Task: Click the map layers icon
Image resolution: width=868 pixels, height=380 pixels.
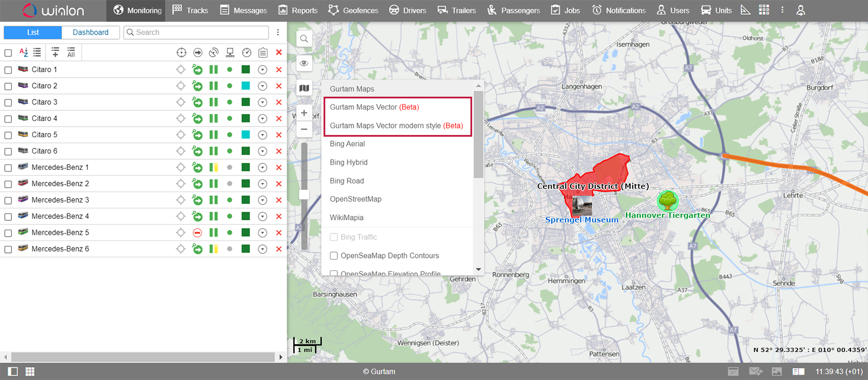Action: (x=304, y=88)
